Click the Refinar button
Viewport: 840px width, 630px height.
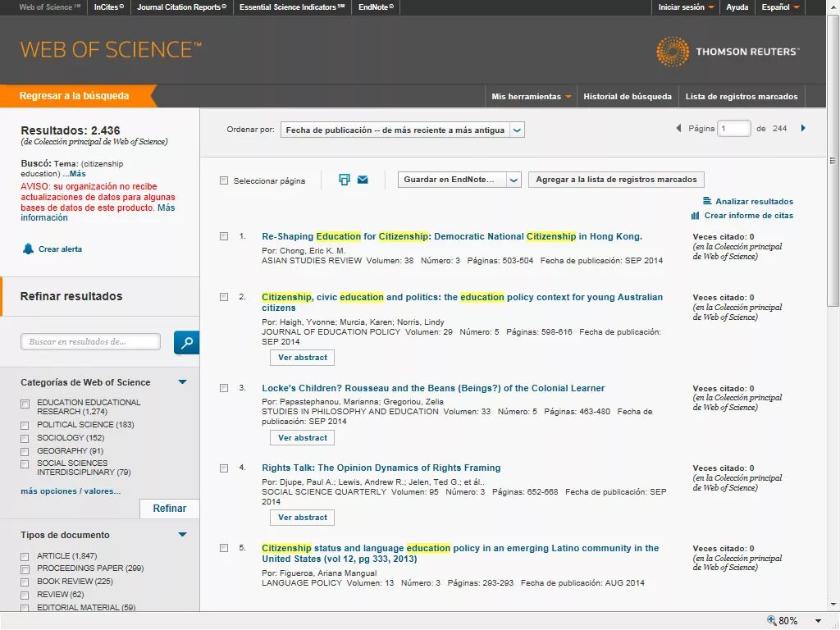169,509
